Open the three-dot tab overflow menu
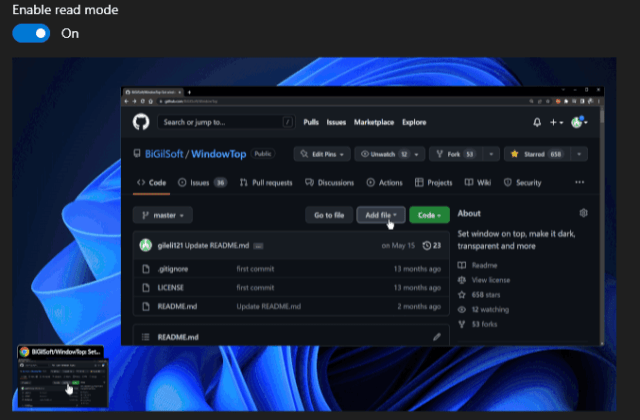 coord(580,182)
